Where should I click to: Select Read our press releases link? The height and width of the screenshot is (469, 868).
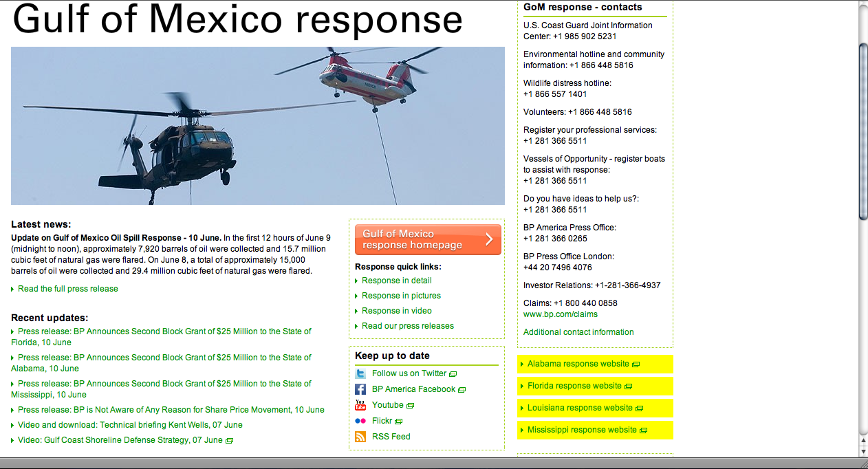click(x=408, y=326)
